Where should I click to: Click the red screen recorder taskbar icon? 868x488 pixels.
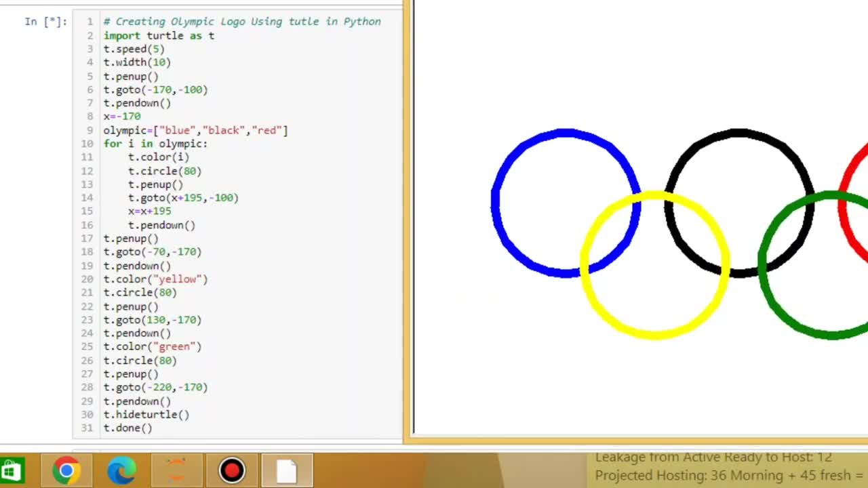tap(231, 470)
